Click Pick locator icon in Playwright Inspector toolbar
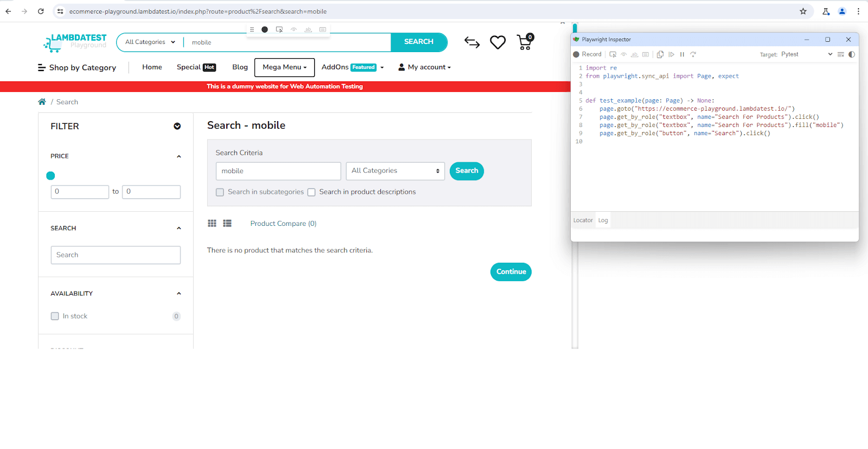 pyautogui.click(x=613, y=54)
